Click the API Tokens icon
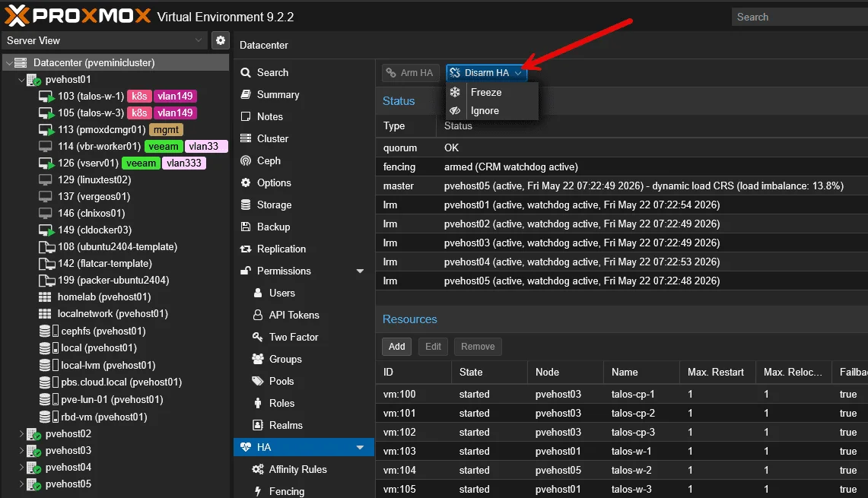The height and width of the screenshot is (498, 868). coord(258,315)
